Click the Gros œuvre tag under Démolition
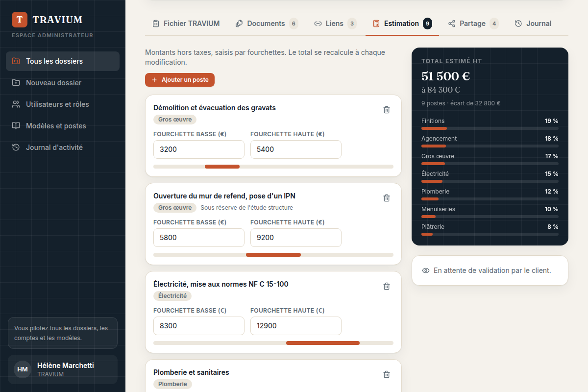This screenshot has height=392, width=588. coord(175,120)
